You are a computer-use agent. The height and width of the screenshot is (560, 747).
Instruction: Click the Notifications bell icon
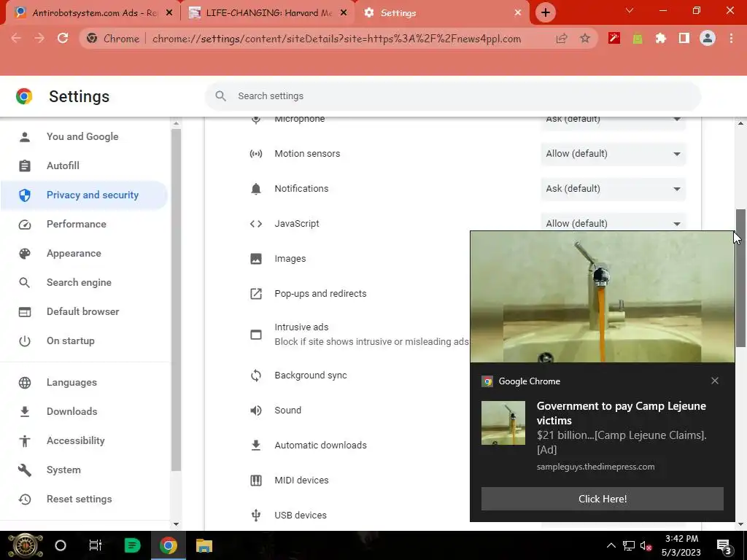[x=256, y=189]
